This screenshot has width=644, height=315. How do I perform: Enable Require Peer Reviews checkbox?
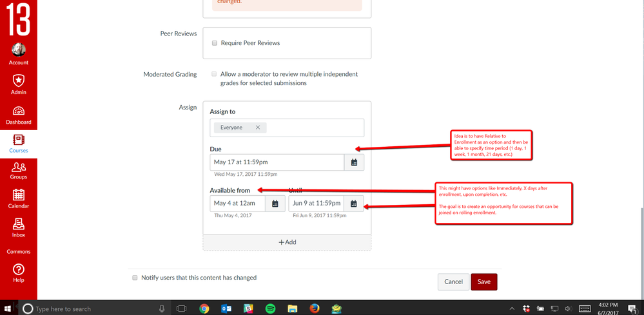(215, 43)
